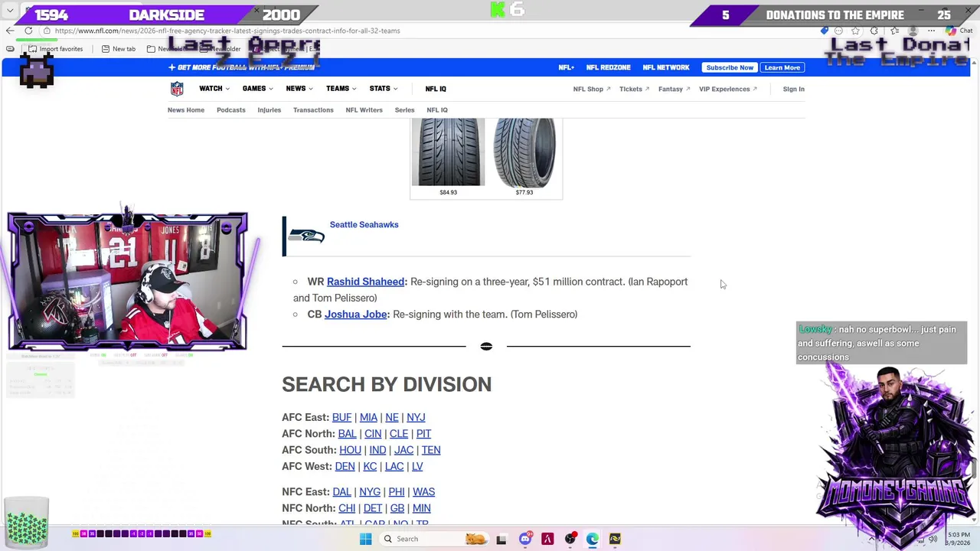Open NFL IQ in main nav

[x=436, y=89]
